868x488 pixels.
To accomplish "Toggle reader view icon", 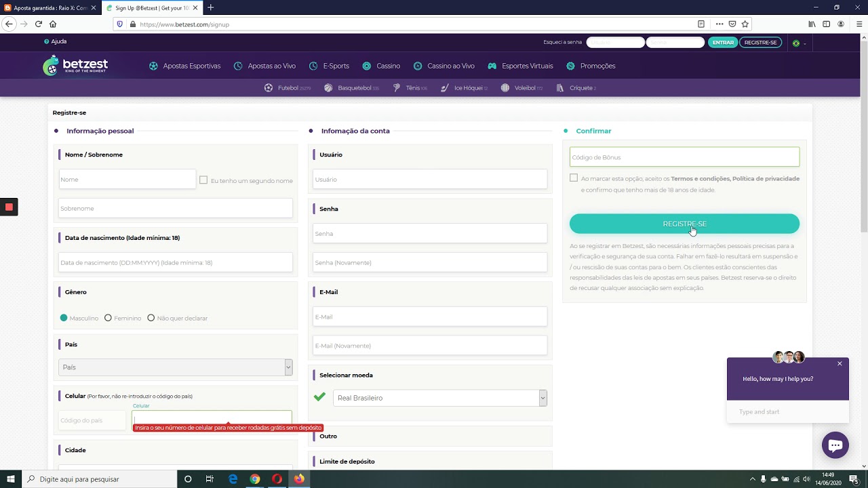I will [x=701, y=24].
